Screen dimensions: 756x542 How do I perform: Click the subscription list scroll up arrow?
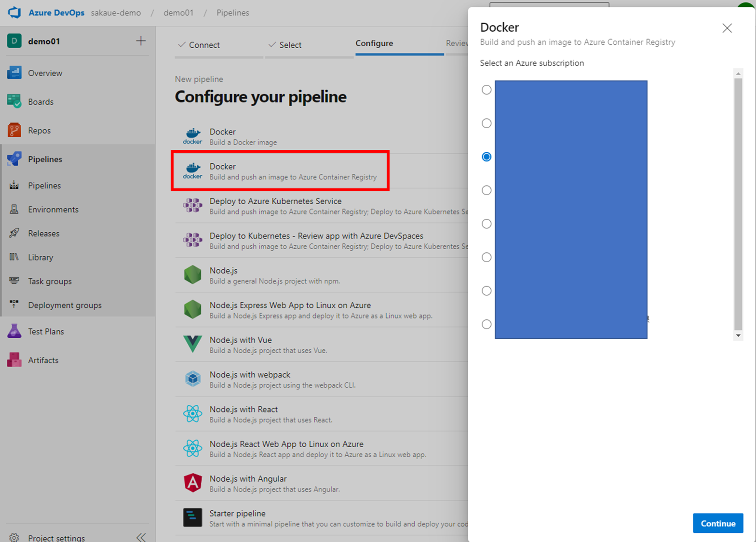pyautogui.click(x=738, y=73)
